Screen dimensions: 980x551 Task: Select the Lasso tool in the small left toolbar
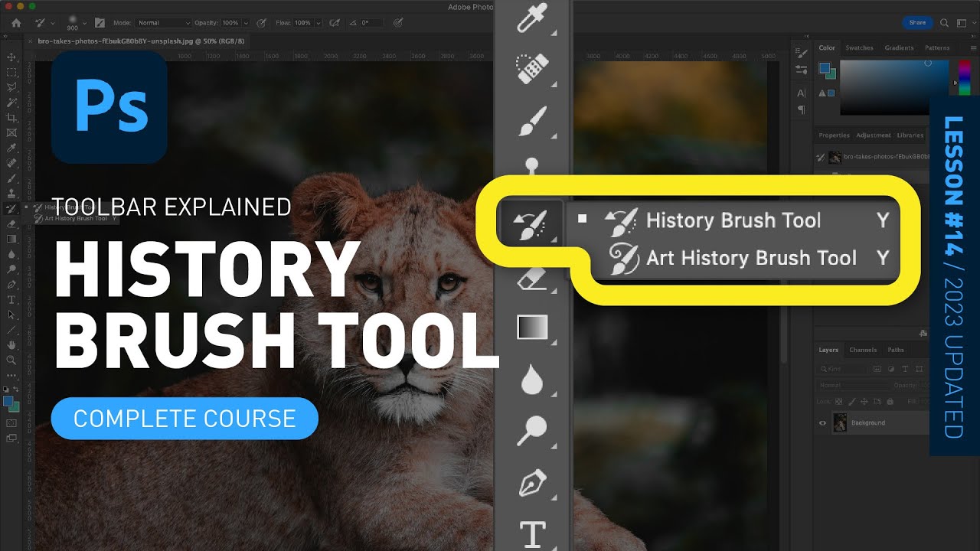tap(11, 87)
